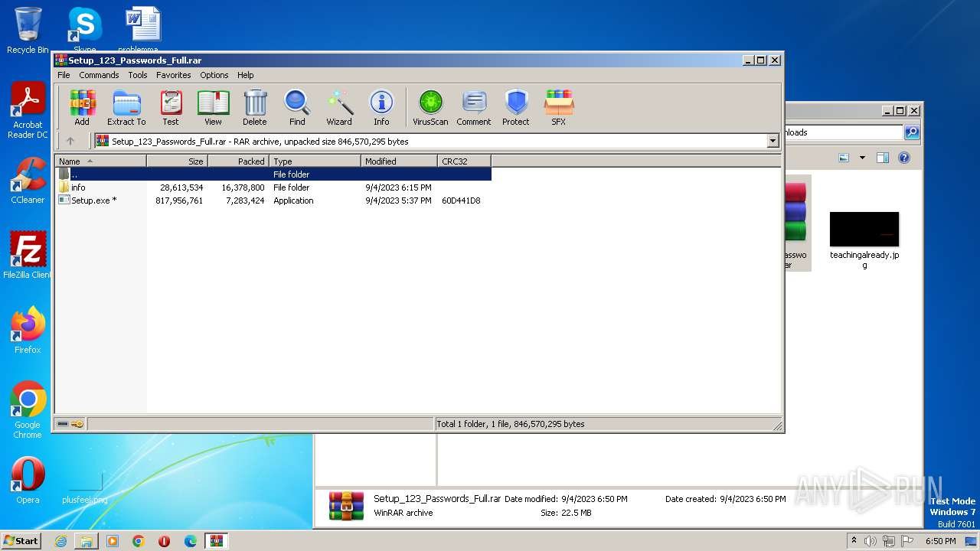This screenshot has width=980, height=551.
Task: Select the parent folder '..' row
Action: coord(273,174)
